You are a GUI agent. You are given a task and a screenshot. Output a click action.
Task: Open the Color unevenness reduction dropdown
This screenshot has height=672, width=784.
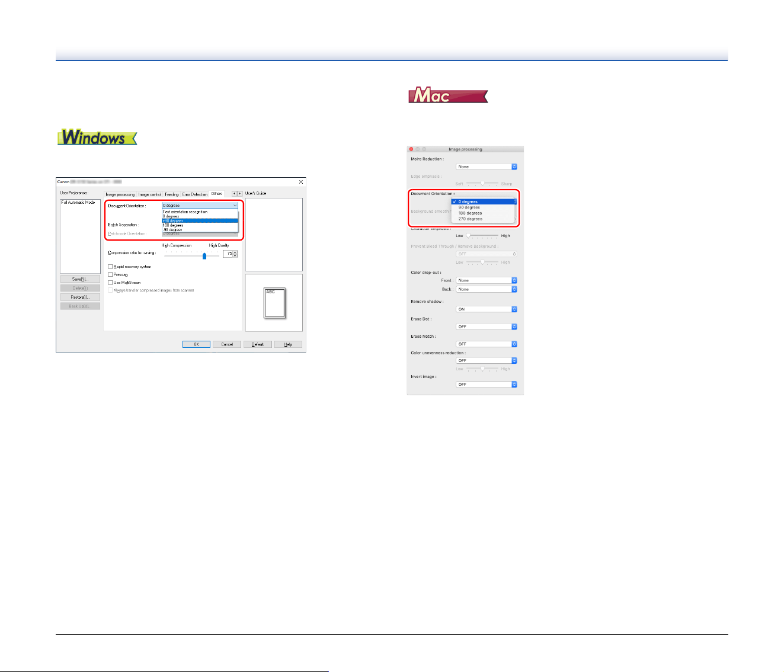pyautogui.click(x=487, y=360)
